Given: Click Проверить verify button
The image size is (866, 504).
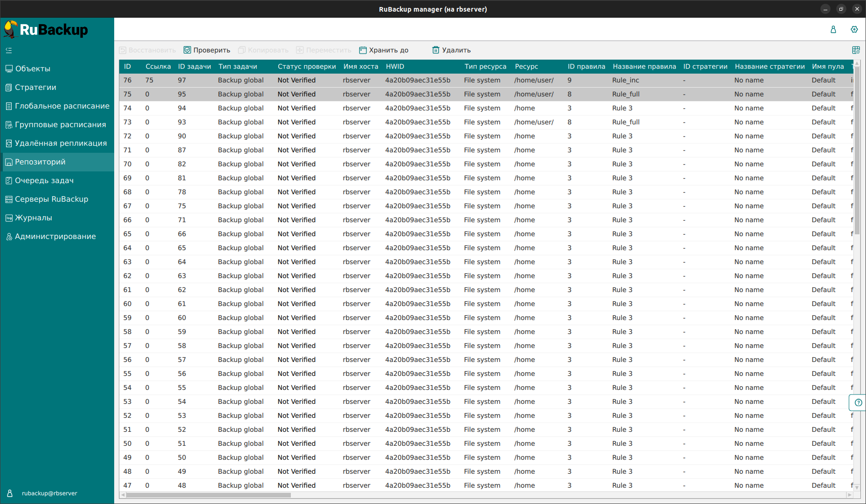Looking at the screenshot, I should (207, 50).
